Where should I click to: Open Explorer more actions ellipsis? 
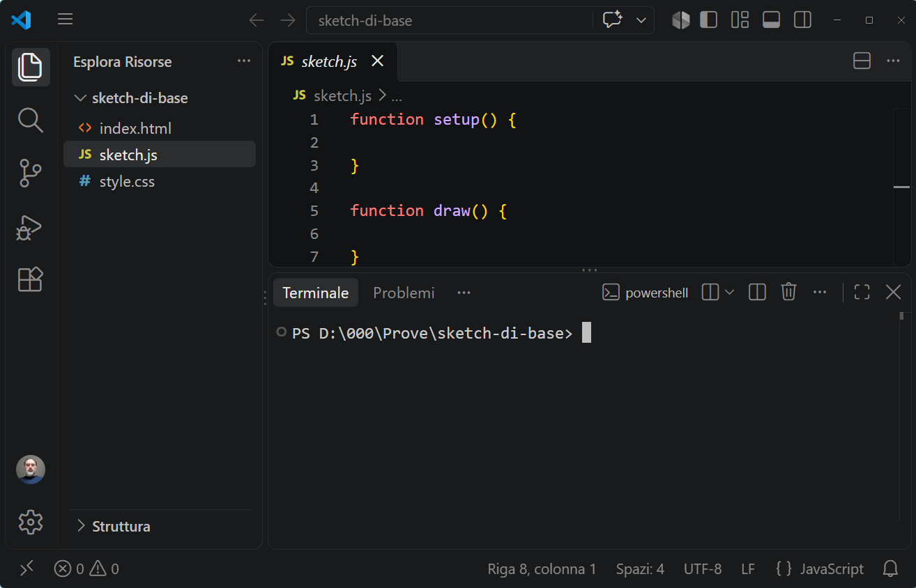[x=244, y=61]
